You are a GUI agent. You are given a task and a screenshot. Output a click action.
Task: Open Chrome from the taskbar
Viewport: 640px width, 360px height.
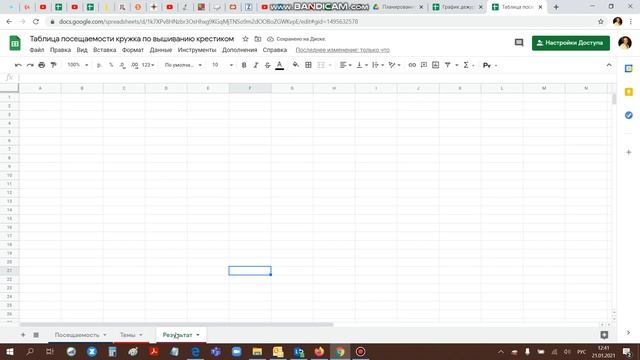click(x=340, y=351)
